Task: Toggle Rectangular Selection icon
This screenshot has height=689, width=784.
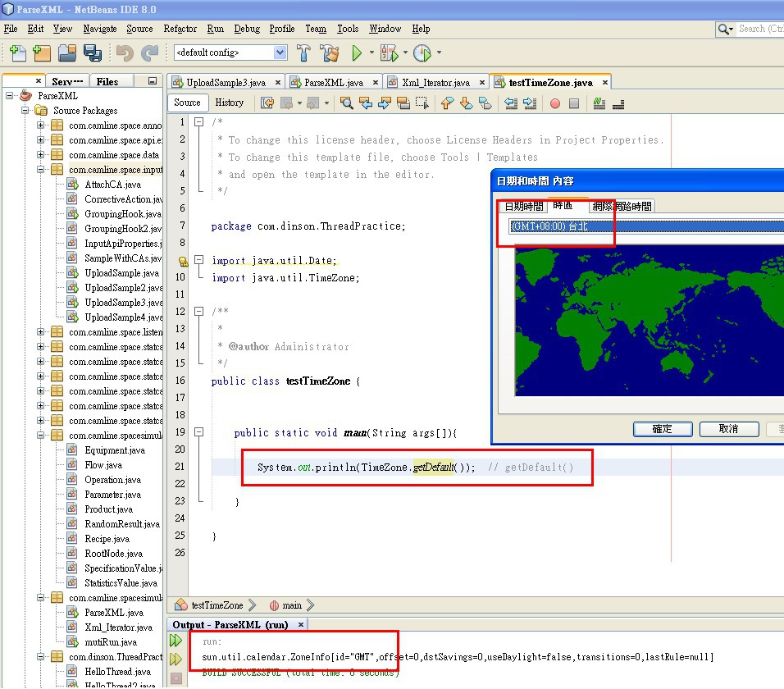Action: [422, 103]
